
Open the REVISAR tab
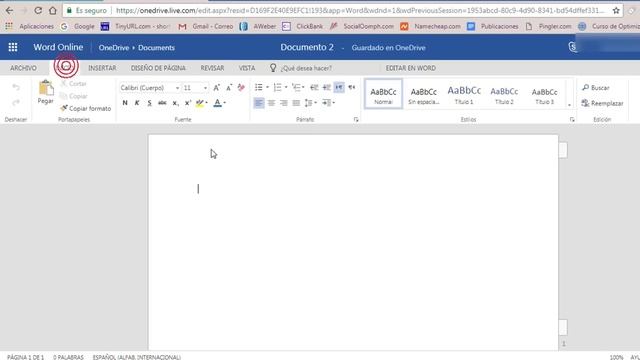click(x=212, y=68)
